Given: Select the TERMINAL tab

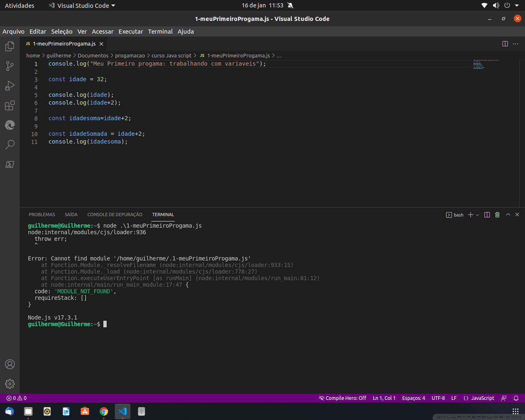Looking at the screenshot, I should (x=163, y=215).
